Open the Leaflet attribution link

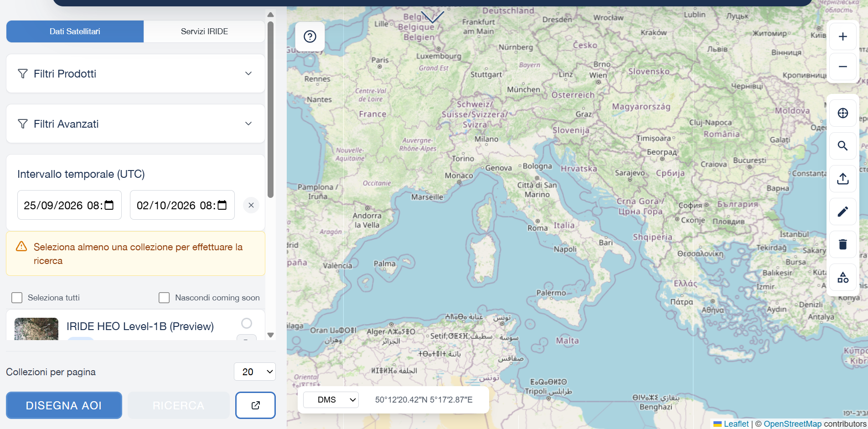point(736,424)
